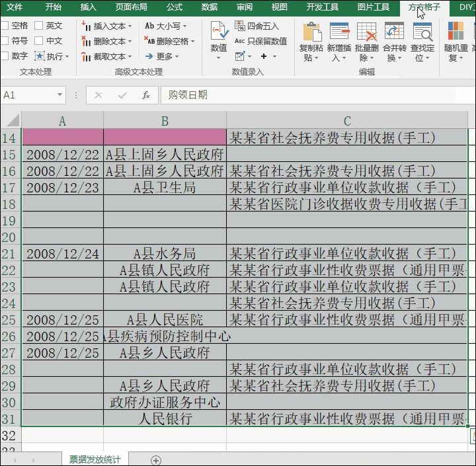Switch to the 页面布局 tab
The height and width of the screenshot is (466, 476).
click(x=131, y=7)
